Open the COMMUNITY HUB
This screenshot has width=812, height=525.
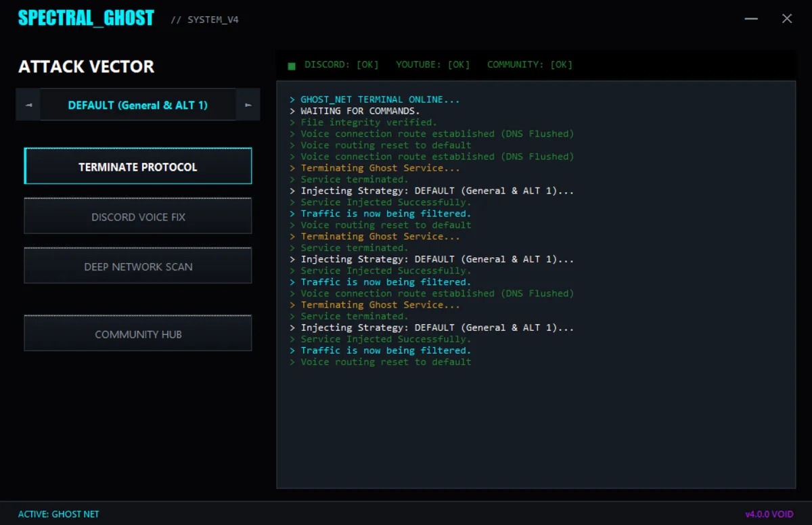coord(138,333)
